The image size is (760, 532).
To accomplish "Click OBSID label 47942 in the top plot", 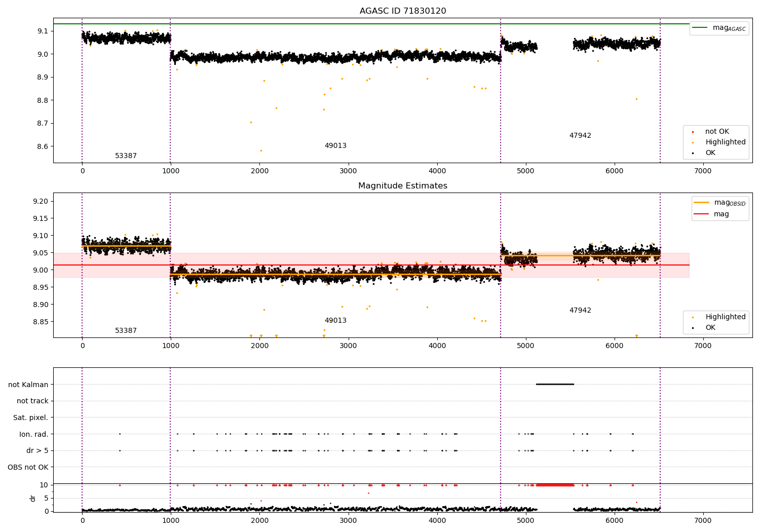I will (x=580, y=136).
